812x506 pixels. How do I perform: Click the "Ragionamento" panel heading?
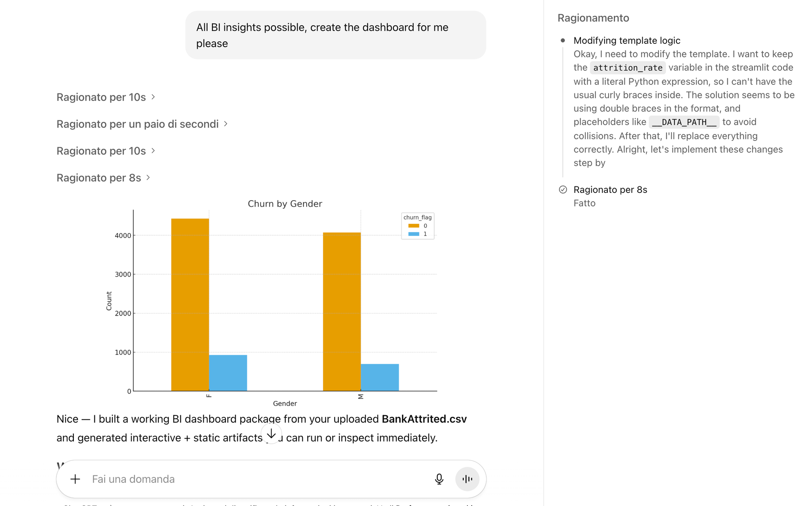[x=593, y=18]
